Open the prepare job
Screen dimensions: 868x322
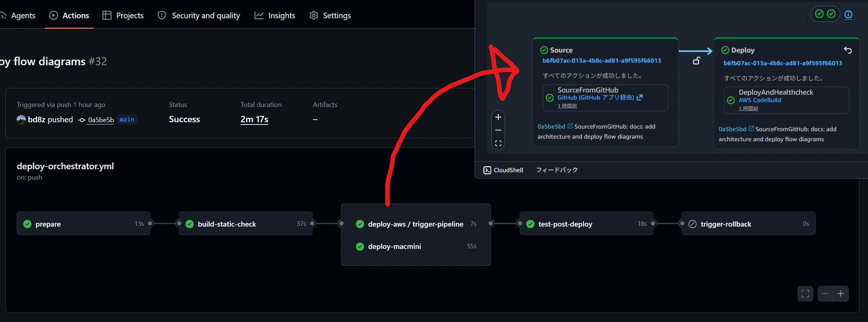click(83, 224)
